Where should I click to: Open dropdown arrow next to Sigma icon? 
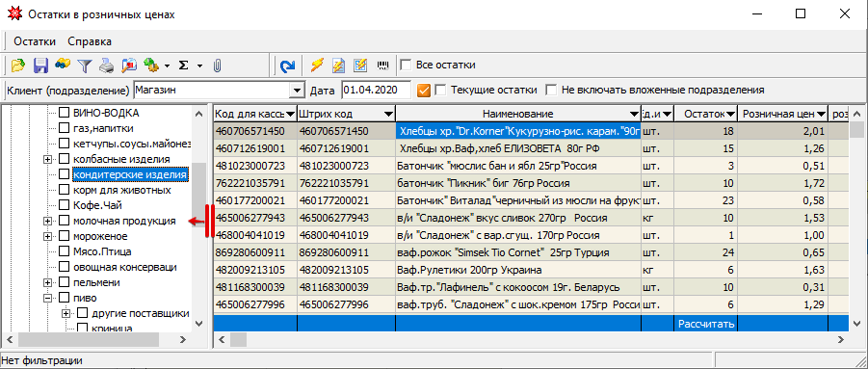coord(199,66)
